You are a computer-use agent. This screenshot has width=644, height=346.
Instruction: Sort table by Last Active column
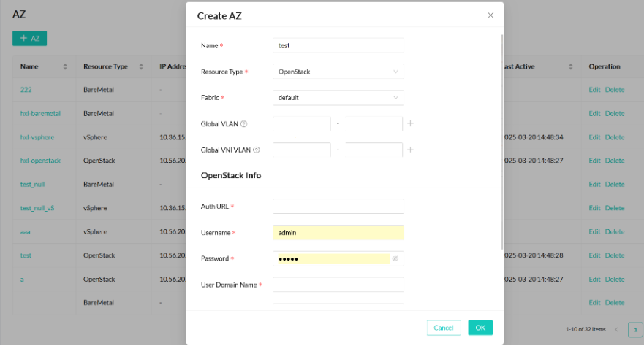(x=570, y=67)
